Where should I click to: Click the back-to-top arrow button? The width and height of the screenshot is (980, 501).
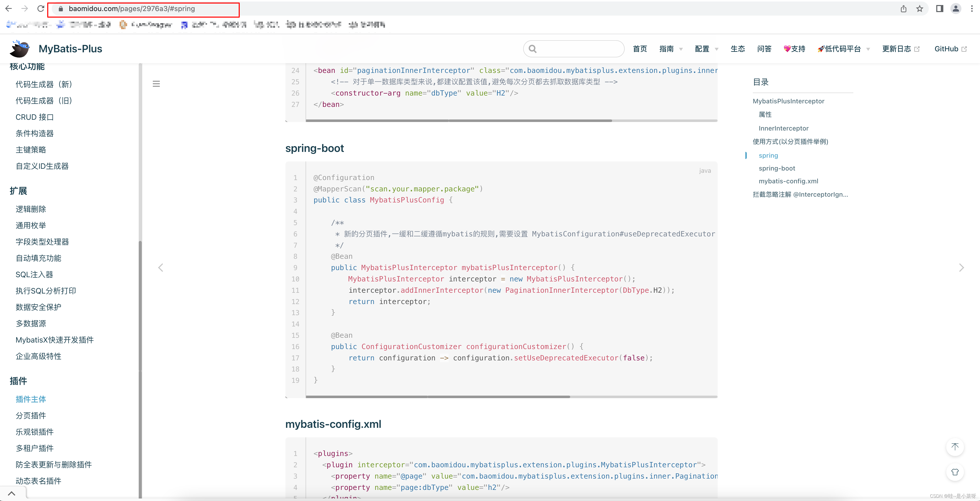pos(955,447)
